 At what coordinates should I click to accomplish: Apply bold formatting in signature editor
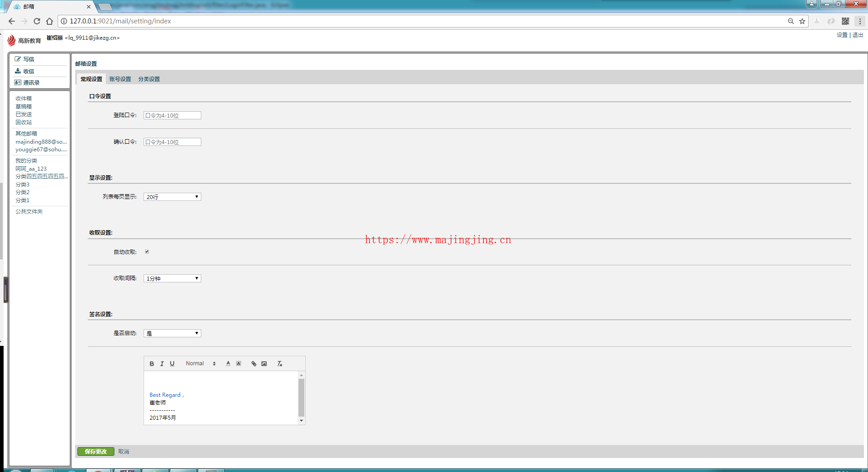[152, 363]
